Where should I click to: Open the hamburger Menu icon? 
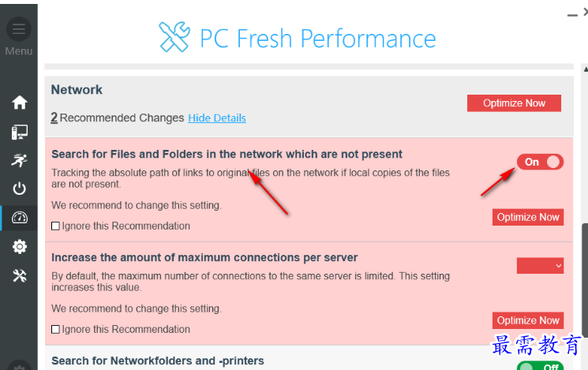point(19,29)
